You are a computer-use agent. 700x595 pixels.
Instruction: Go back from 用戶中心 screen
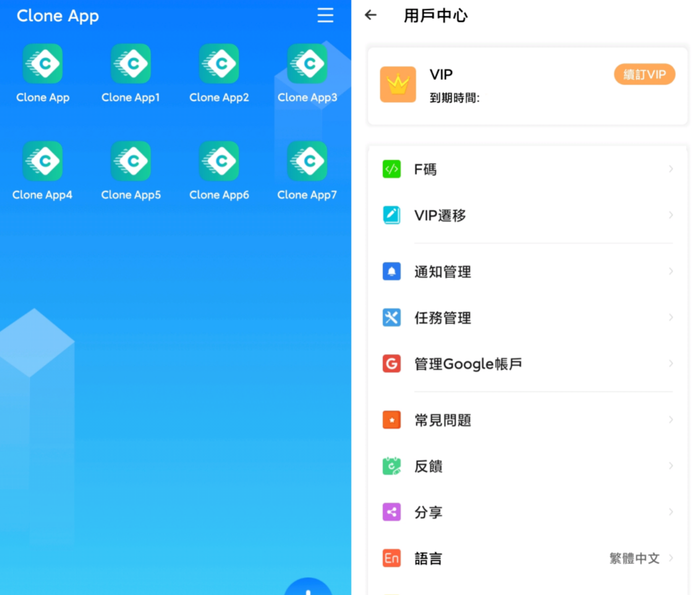(371, 15)
